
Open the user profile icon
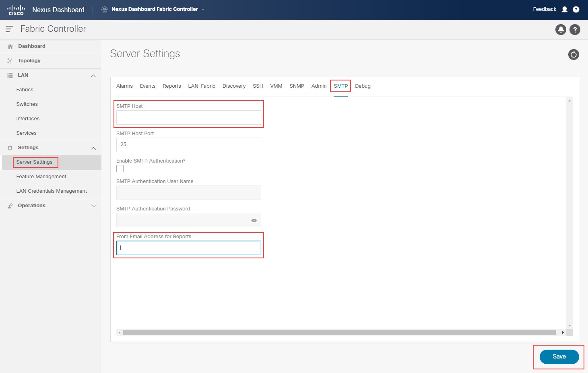coord(565,9)
